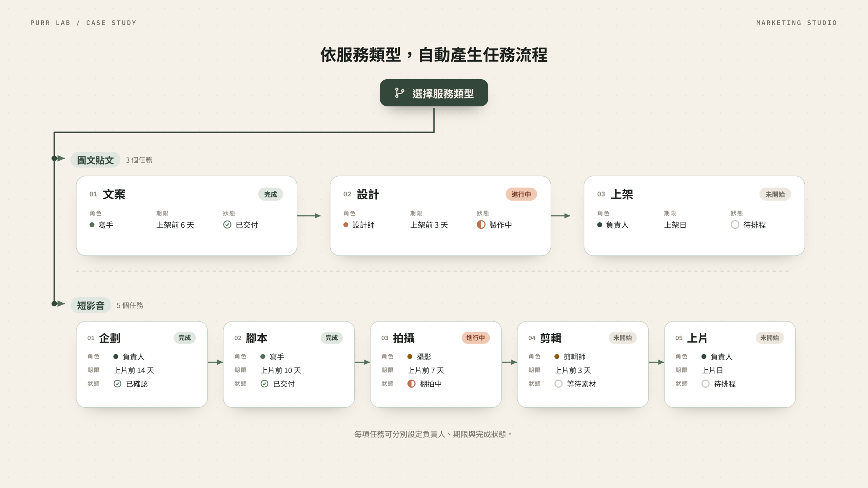Image resolution: width=868 pixels, height=488 pixels.
Task: Select the 短影音 service tag
Action: [x=91, y=305]
